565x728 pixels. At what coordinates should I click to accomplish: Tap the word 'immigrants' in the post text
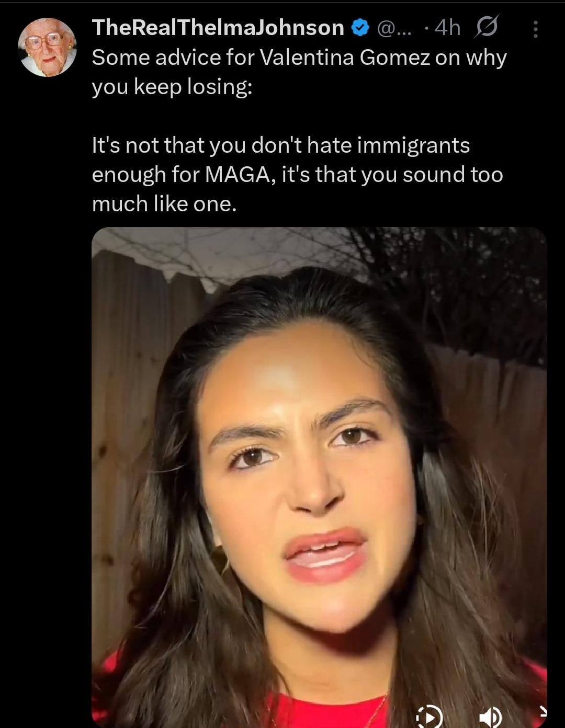coord(413,146)
